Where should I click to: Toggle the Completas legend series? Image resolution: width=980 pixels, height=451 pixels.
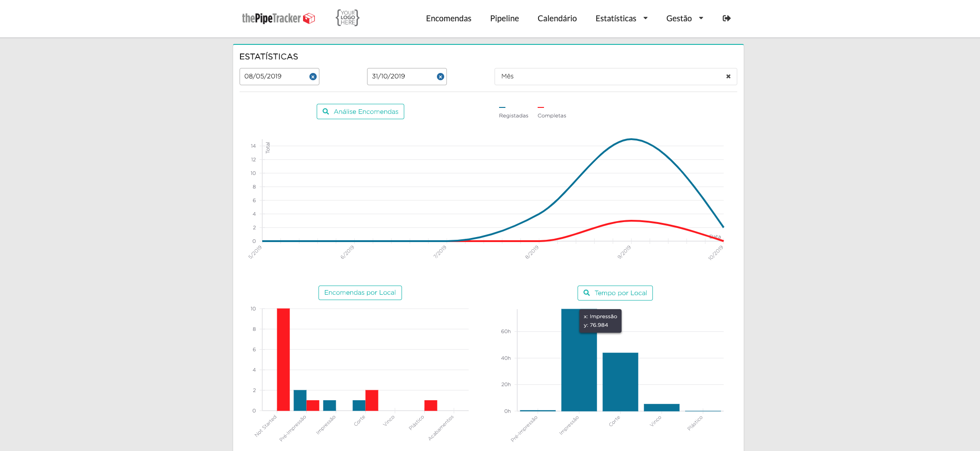pos(552,112)
